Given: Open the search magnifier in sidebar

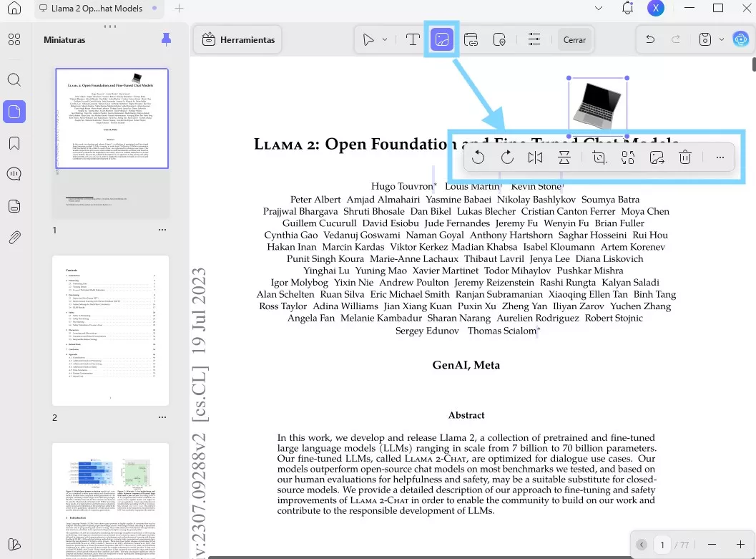Looking at the screenshot, I should click(14, 79).
